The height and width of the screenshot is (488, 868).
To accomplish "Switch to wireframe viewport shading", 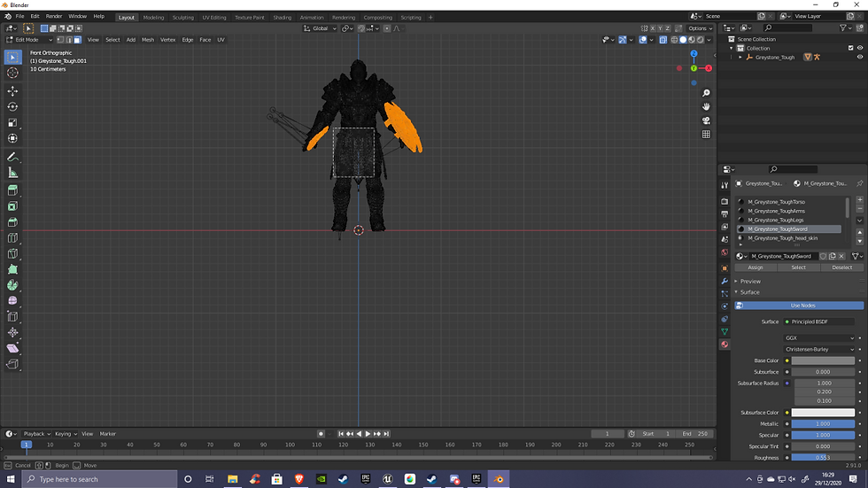I will (674, 40).
